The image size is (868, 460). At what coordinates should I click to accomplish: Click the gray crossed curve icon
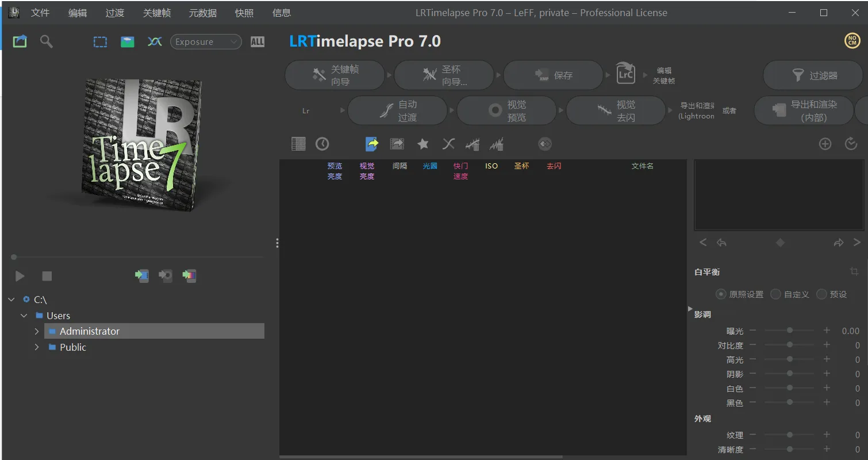[x=448, y=144]
